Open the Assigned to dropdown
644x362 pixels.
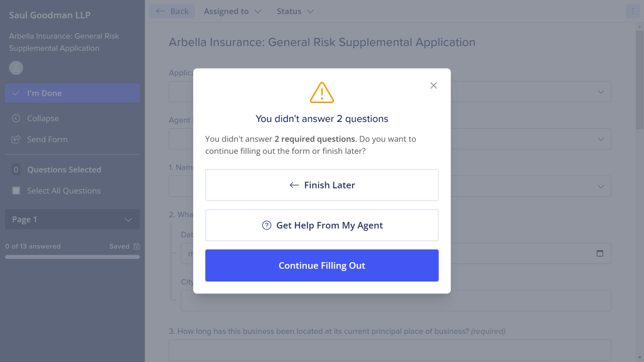pos(233,11)
